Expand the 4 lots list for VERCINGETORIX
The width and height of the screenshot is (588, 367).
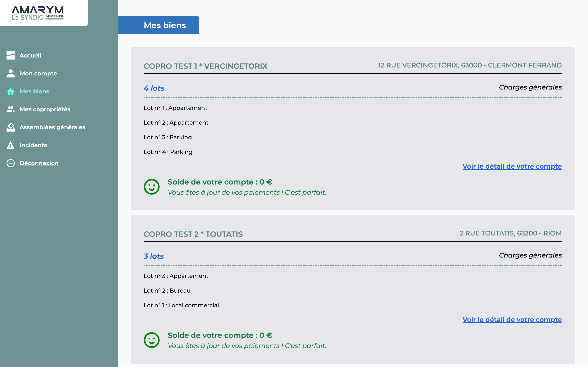pos(154,88)
